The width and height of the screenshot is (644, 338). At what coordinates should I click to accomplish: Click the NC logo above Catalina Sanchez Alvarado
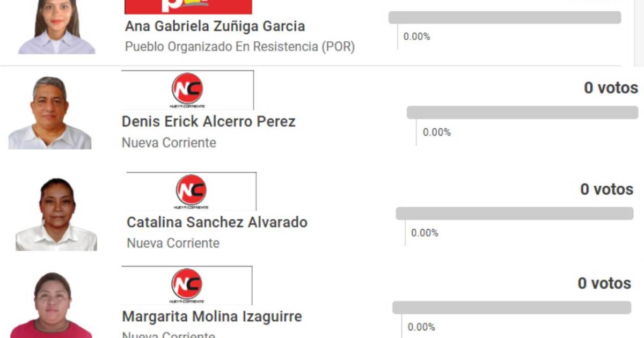pyautogui.click(x=191, y=191)
